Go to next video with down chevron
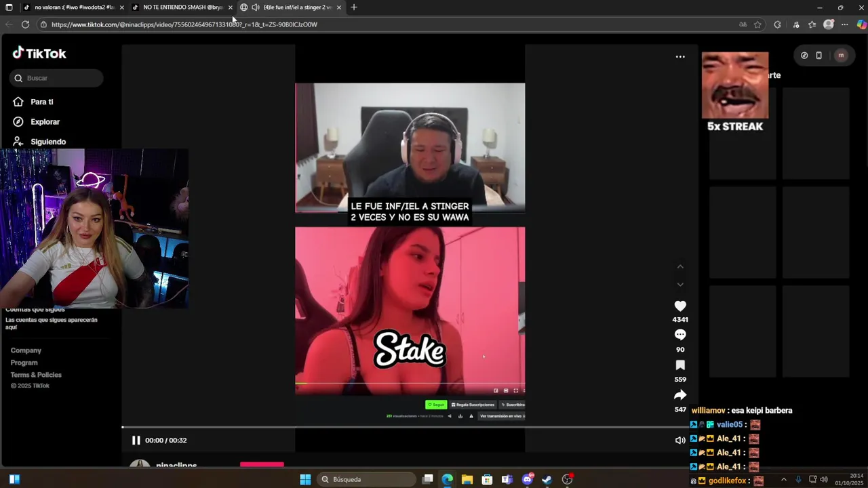 pyautogui.click(x=680, y=284)
